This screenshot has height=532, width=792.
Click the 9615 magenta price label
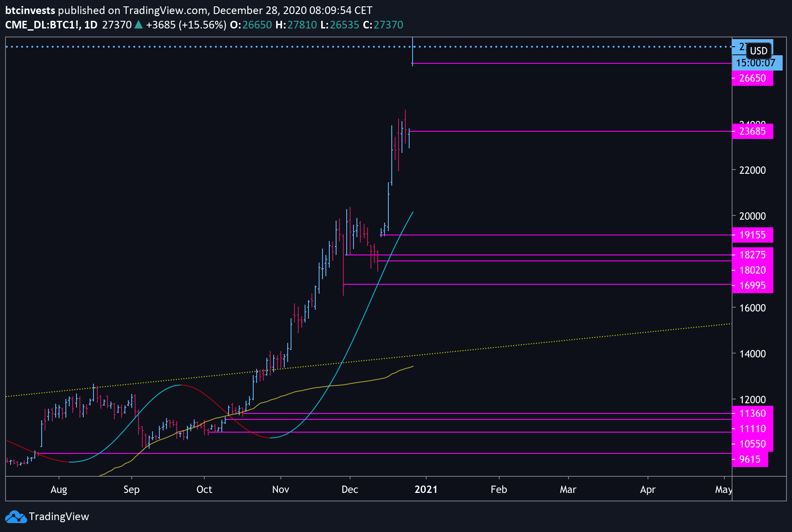[750, 459]
